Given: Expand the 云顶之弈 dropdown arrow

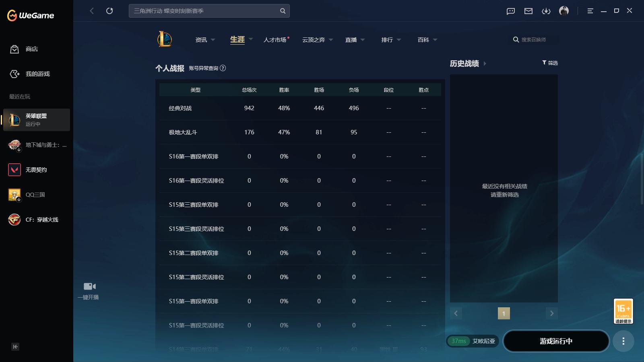Looking at the screenshot, I should 331,40.
